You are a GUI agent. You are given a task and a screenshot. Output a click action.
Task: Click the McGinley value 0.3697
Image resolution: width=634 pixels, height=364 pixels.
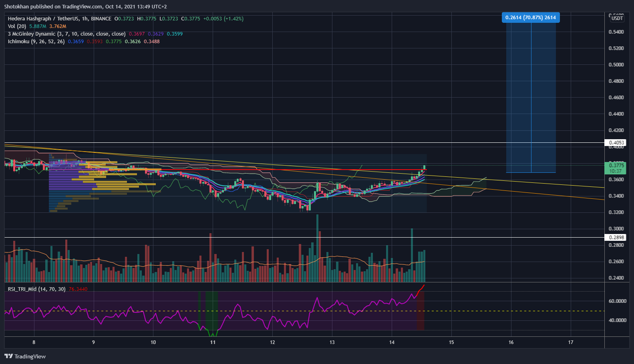point(137,34)
